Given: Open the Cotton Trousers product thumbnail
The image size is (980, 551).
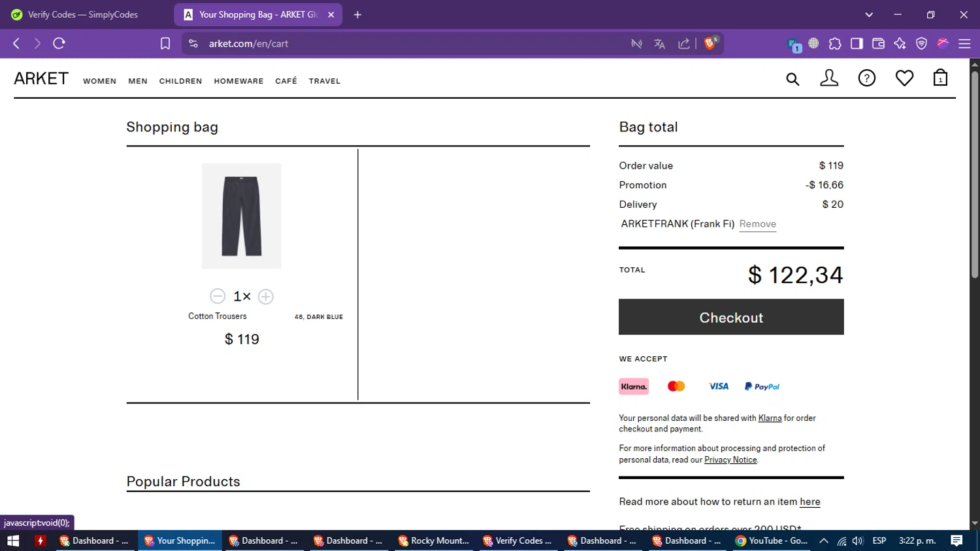Looking at the screenshot, I should [242, 216].
